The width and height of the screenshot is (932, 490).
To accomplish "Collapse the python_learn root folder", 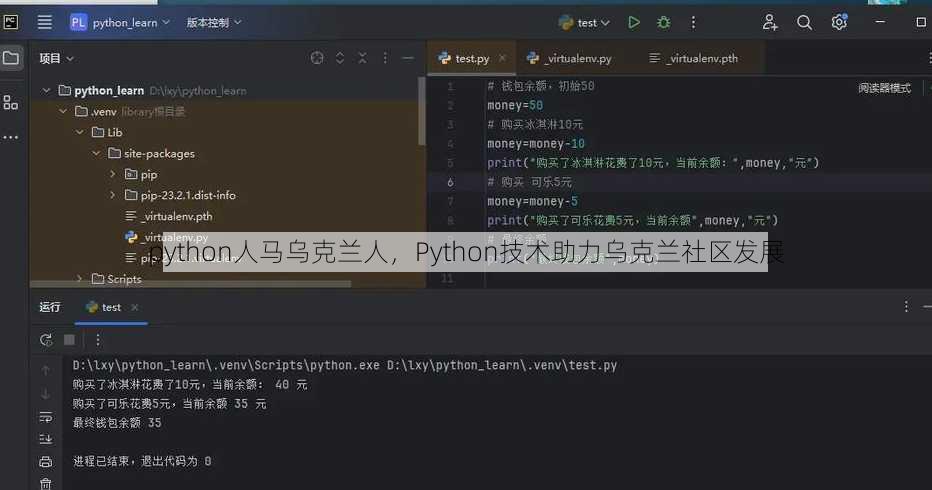I will tap(46, 90).
